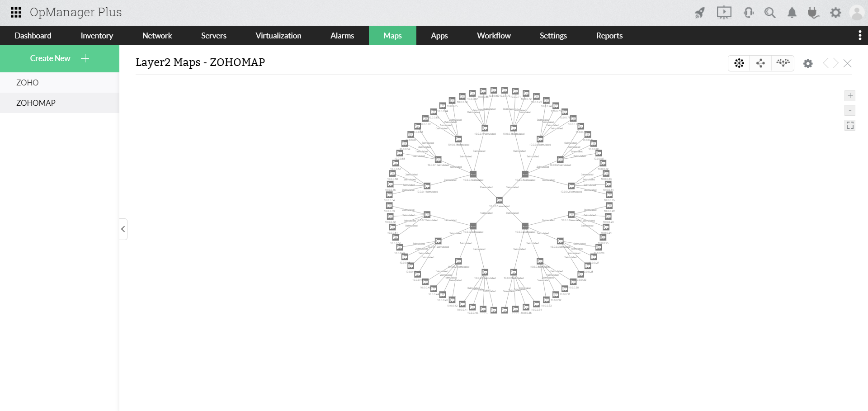Open the video demo icon
The width and height of the screenshot is (868, 411).
[724, 13]
